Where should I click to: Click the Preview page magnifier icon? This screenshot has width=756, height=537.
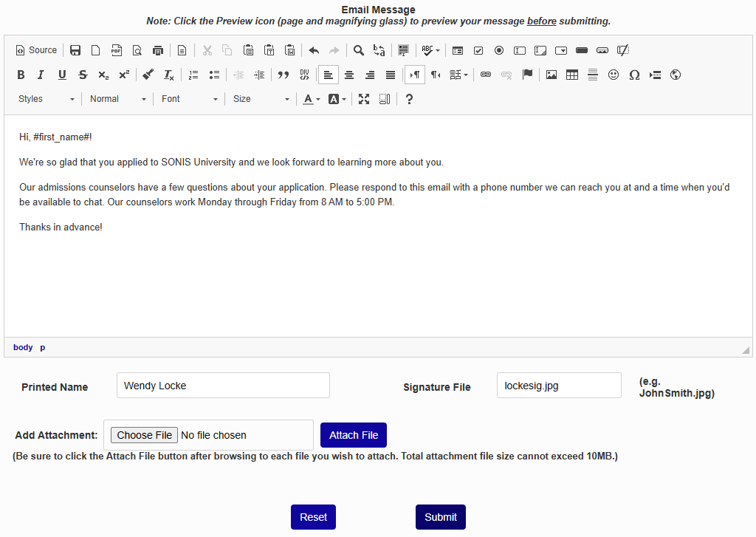point(137,50)
